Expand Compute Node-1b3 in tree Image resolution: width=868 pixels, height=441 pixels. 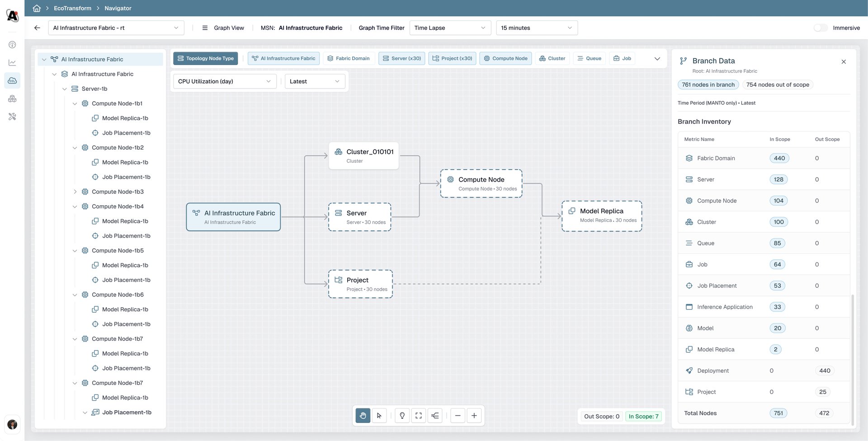coord(75,192)
